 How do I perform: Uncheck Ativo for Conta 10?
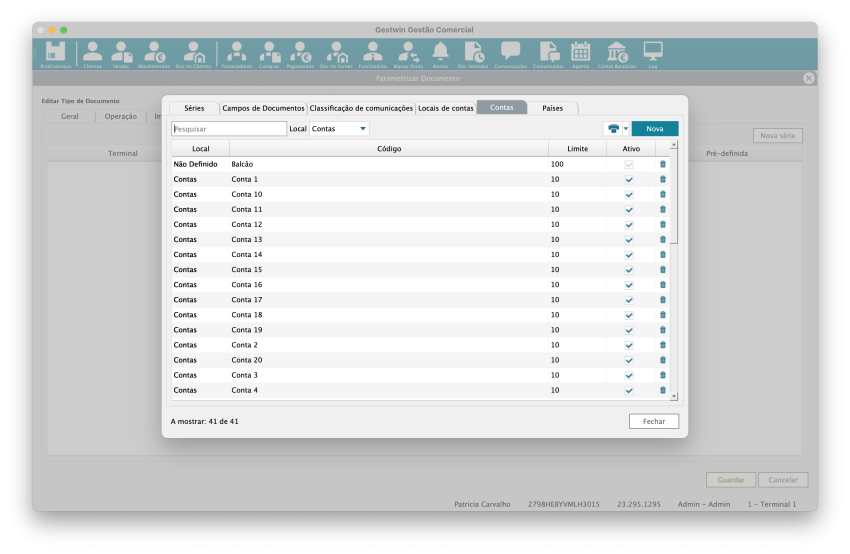[x=629, y=194]
